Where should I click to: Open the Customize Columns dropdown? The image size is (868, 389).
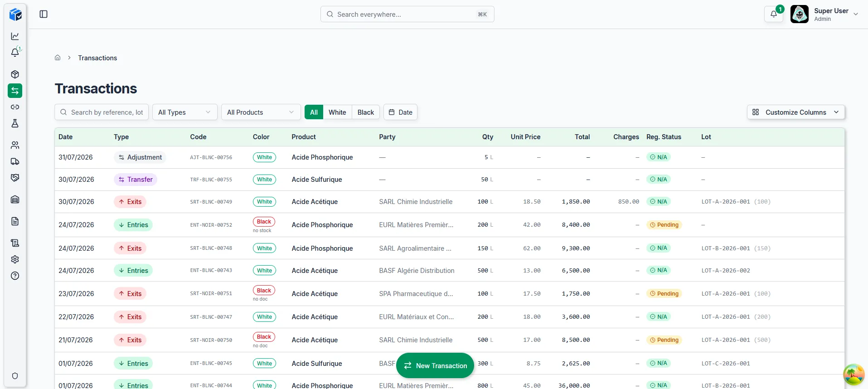pos(795,112)
